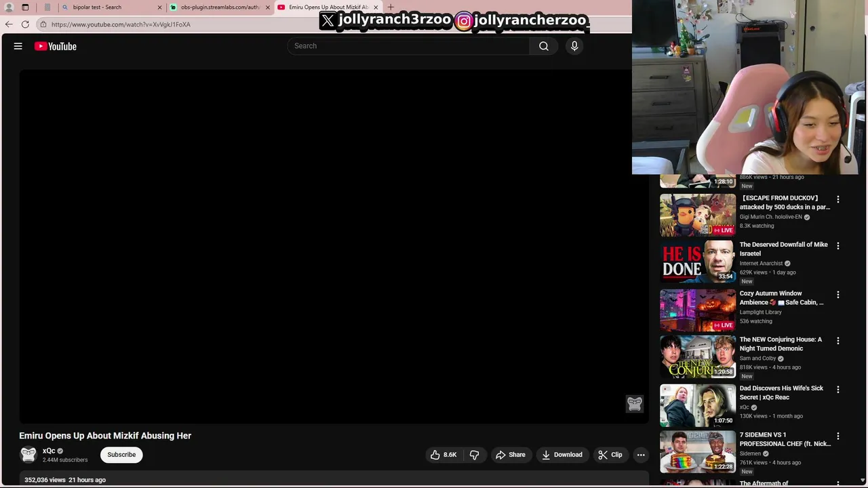This screenshot has width=868, height=488.
Task: Open a new browser tab
Action: pos(391,7)
